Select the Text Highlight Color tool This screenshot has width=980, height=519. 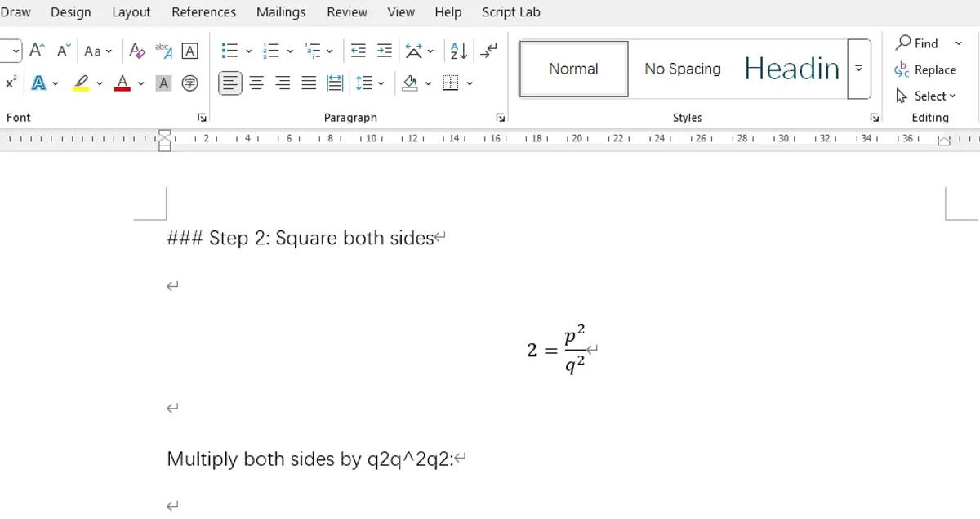coord(79,83)
